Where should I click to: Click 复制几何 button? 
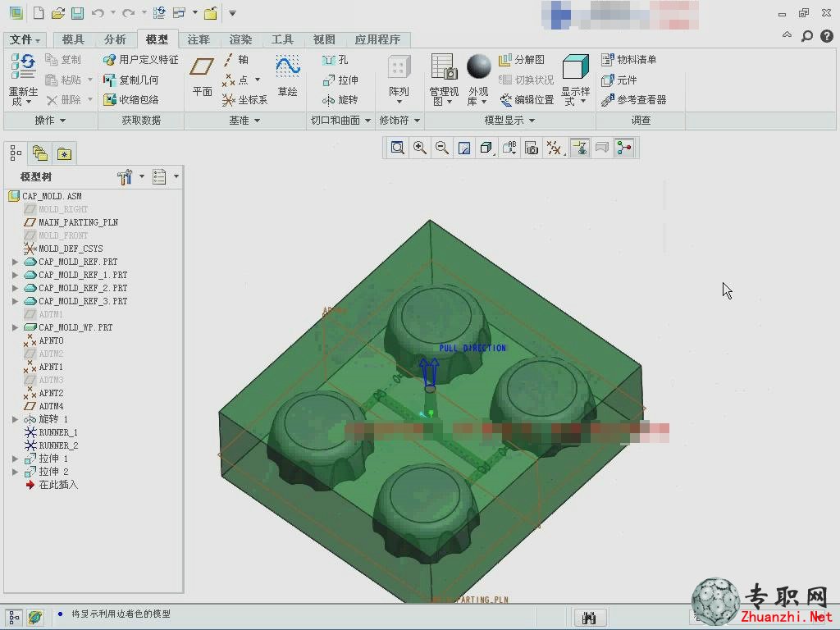[x=130, y=80]
